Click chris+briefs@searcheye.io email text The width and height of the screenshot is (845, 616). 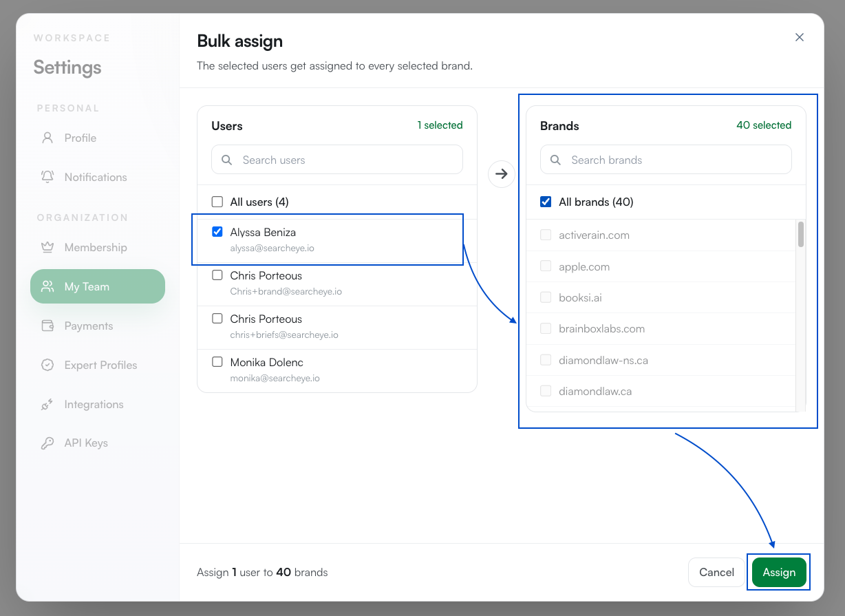[x=284, y=334]
